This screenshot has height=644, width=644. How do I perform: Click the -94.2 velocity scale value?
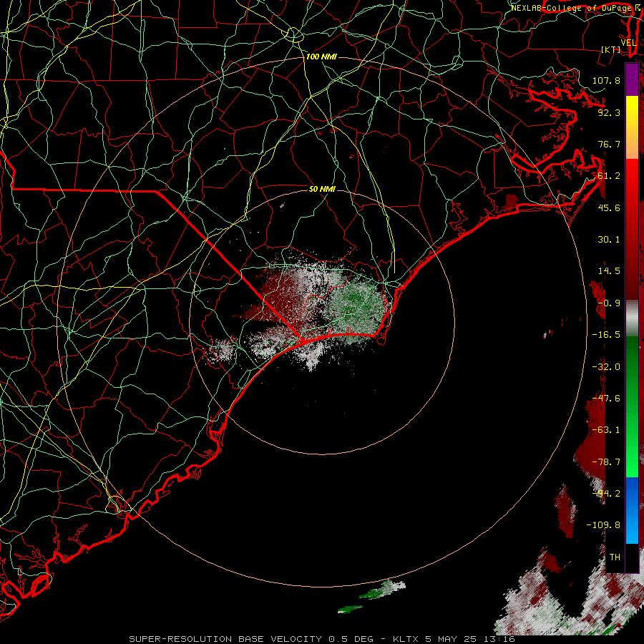606,494
